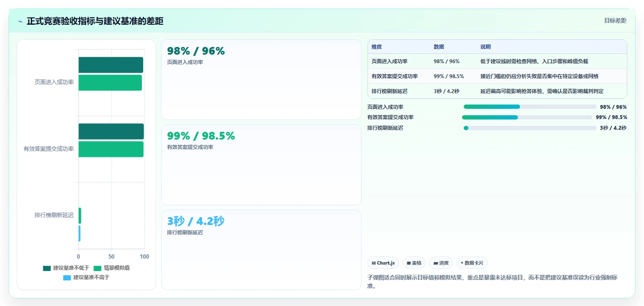
Task: Toggle the 建议基准不高于 legend entry
Action: (86, 277)
